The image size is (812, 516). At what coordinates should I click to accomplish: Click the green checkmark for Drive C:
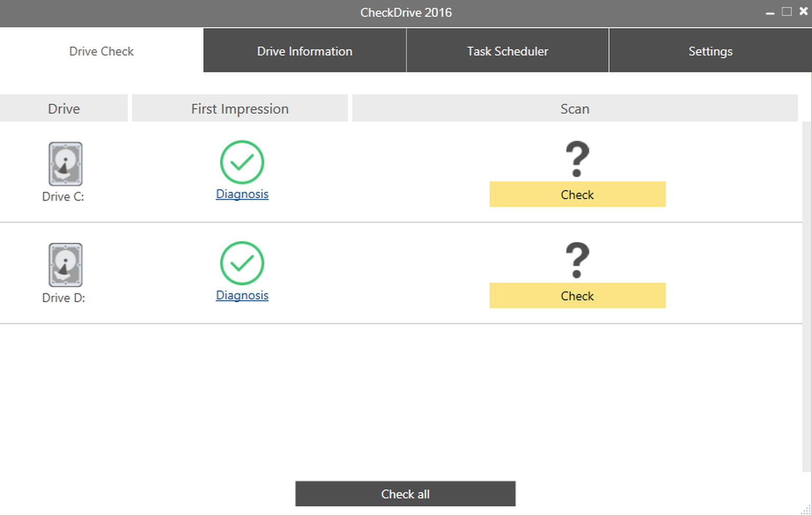242,162
